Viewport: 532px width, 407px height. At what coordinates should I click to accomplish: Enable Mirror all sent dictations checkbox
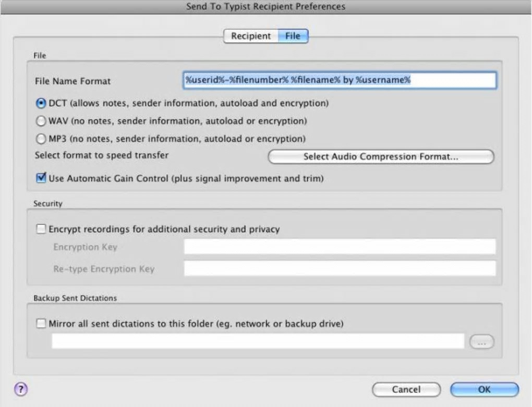pos(41,323)
